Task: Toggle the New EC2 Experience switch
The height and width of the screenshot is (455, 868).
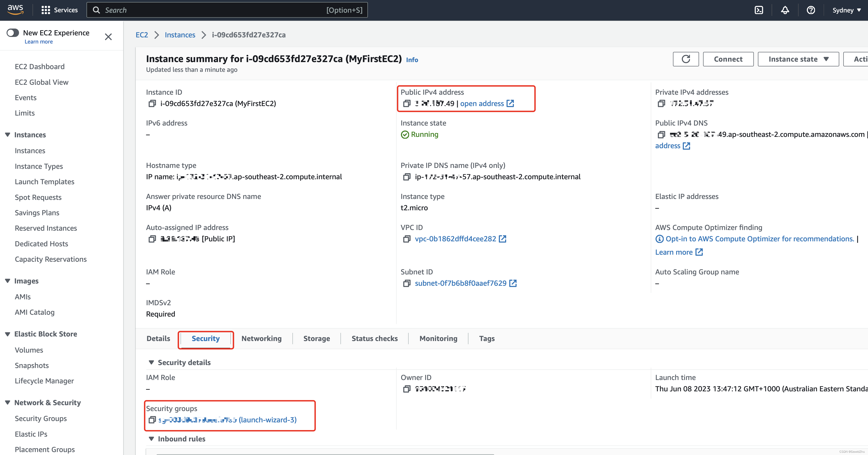Action: [x=13, y=33]
